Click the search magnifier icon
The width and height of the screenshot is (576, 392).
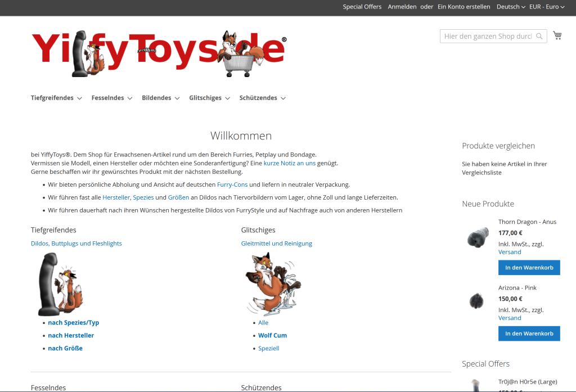pos(539,36)
